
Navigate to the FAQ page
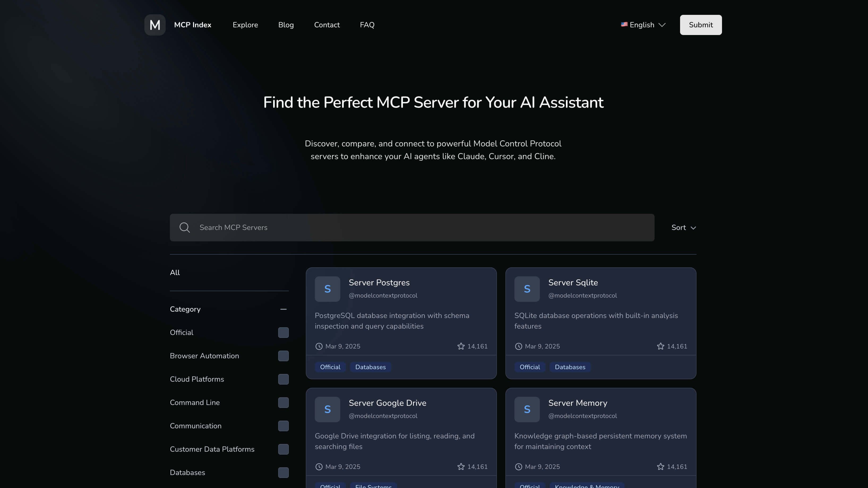point(367,25)
